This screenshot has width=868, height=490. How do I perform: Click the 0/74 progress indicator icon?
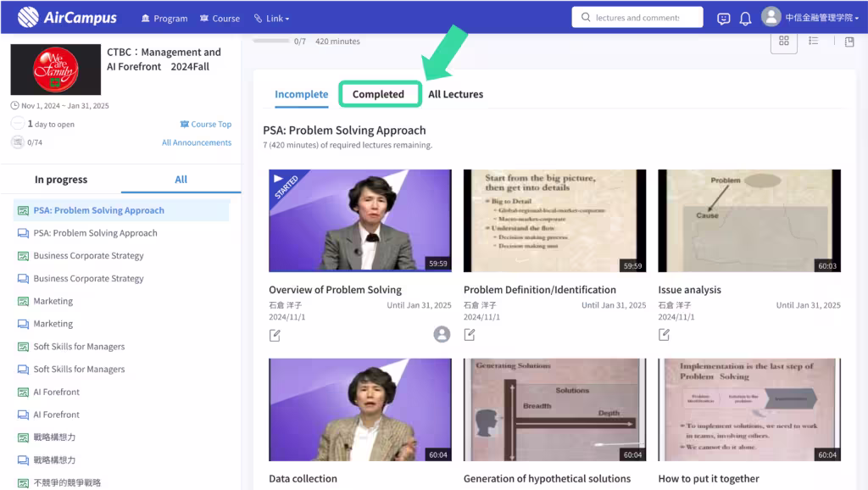18,142
